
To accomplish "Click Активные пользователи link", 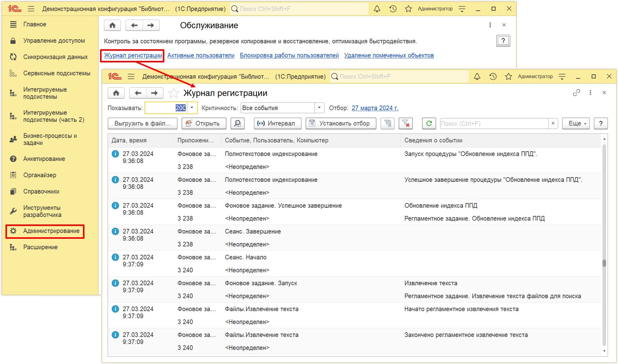I will (x=201, y=55).
